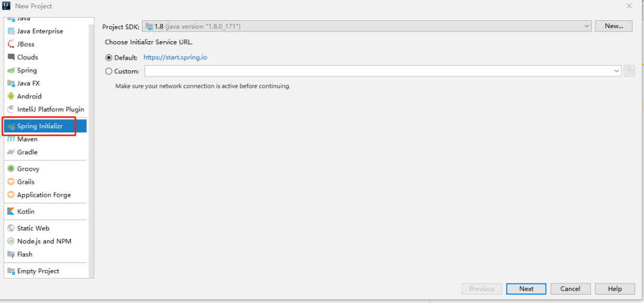644x303 pixels.
Task: Click the Android robot icon
Action: tap(11, 97)
